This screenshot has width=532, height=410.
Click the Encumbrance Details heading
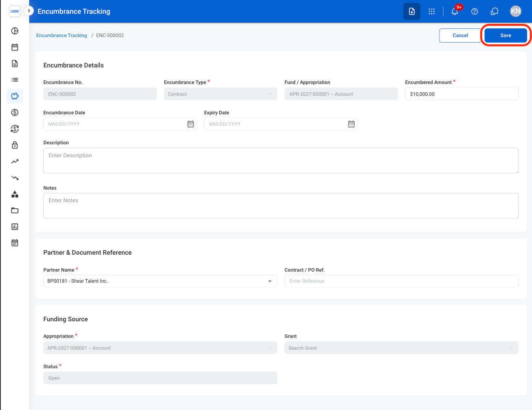coord(74,65)
